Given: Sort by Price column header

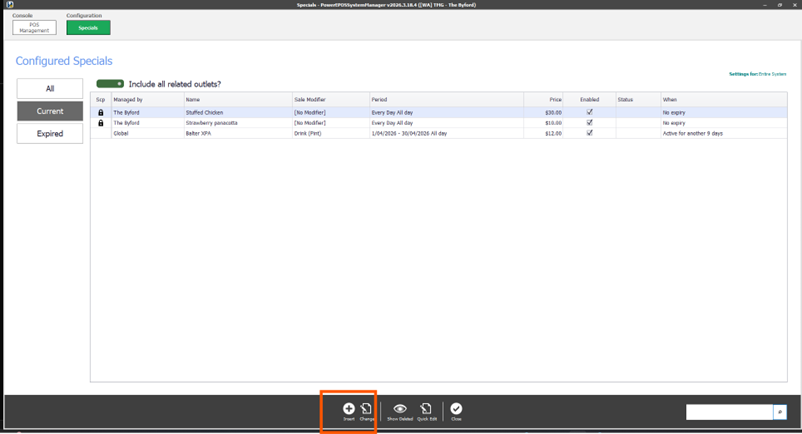Looking at the screenshot, I should coord(543,100).
